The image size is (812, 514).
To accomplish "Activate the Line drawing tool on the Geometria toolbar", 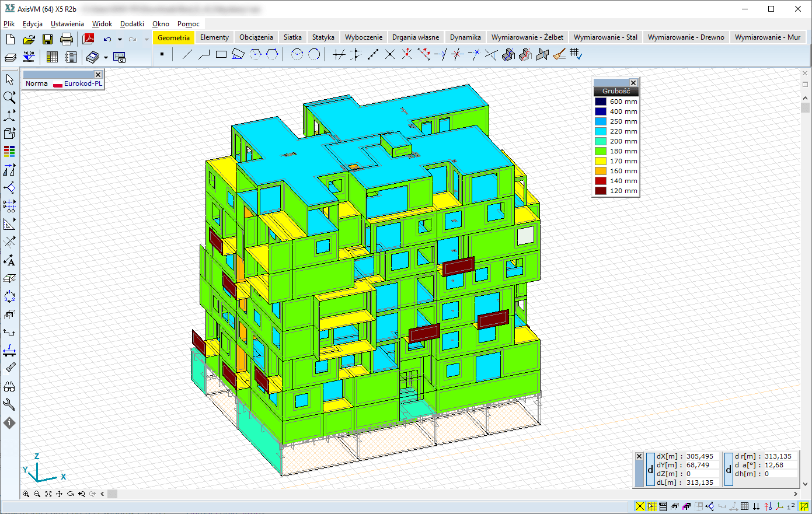I will (187, 54).
